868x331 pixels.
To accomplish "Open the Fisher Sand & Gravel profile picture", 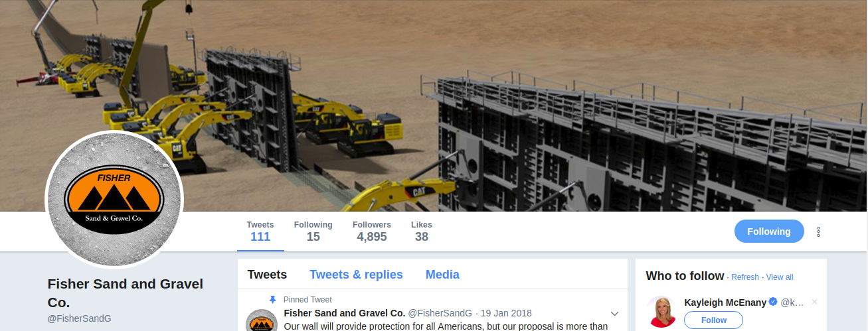I will tap(114, 199).
